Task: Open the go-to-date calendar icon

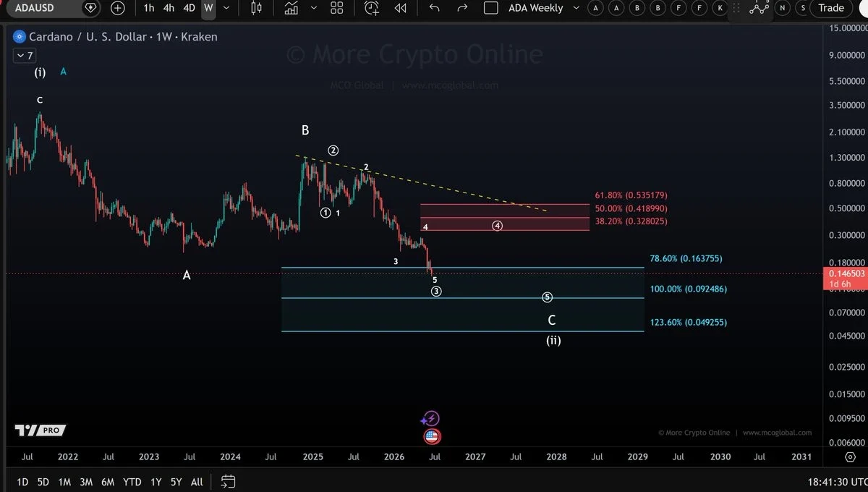Action: pos(228,481)
